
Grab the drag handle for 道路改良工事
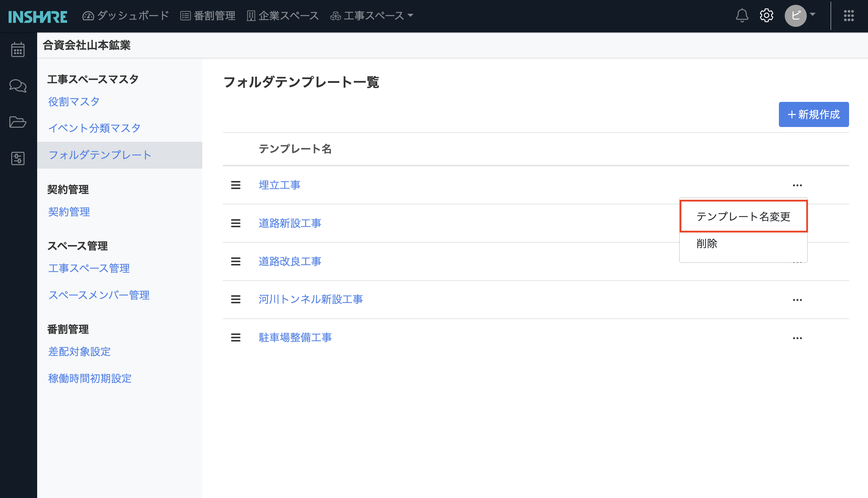(236, 262)
